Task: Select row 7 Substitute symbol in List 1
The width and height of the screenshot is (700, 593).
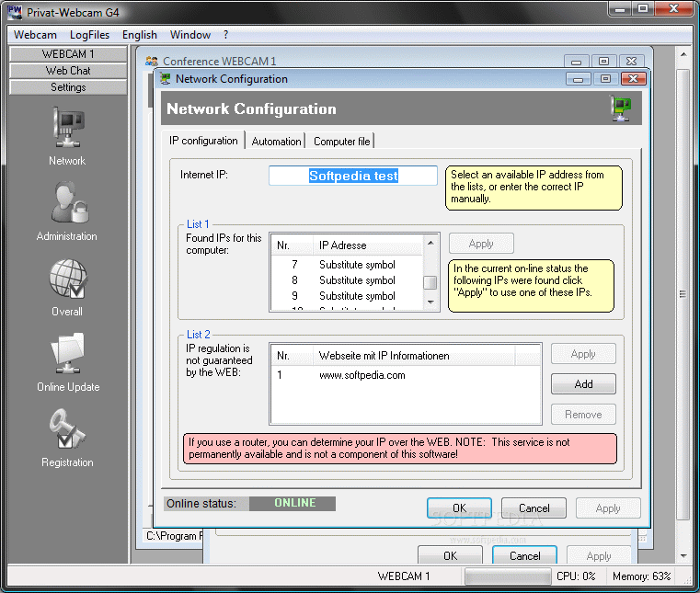Action: coord(347,265)
